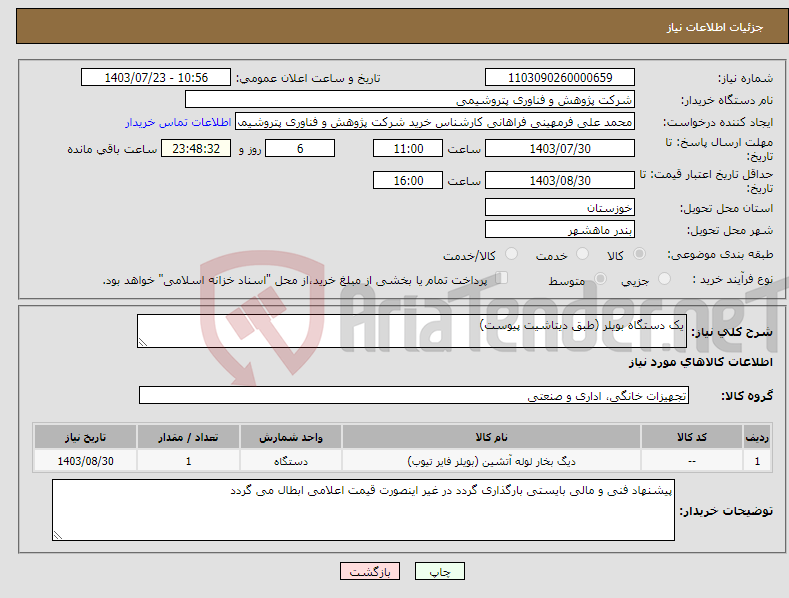
Task: Select the خدمت radio button
Action: 582,254
